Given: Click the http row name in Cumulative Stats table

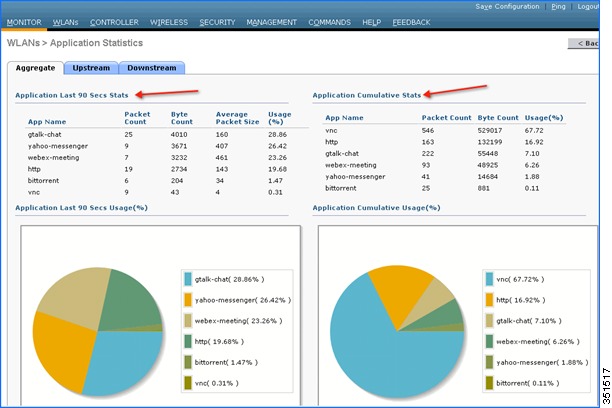Looking at the screenshot, I should click(331, 142).
